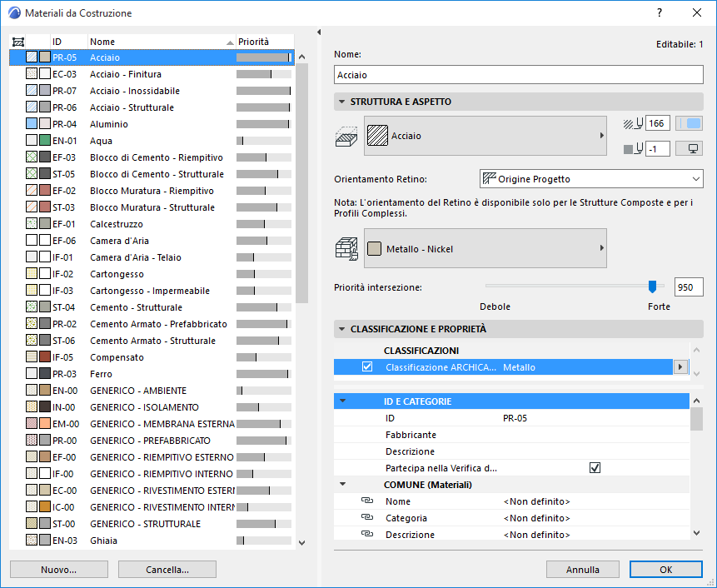This screenshot has width=717, height=588.
Task: Collapse the left list panel arrow
Action: pyautogui.click(x=319, y=32)
